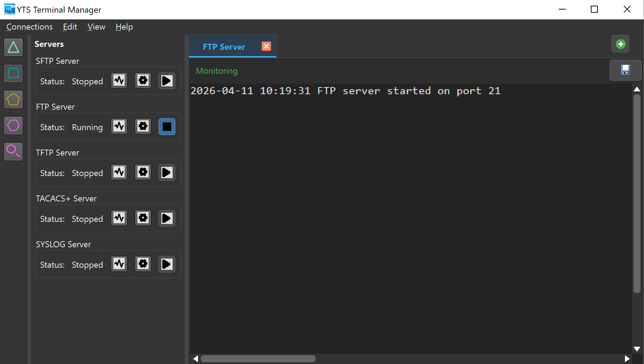Close the FTP Server tab
This screenshot has height=364, width=644.
[x=266, y=46]
